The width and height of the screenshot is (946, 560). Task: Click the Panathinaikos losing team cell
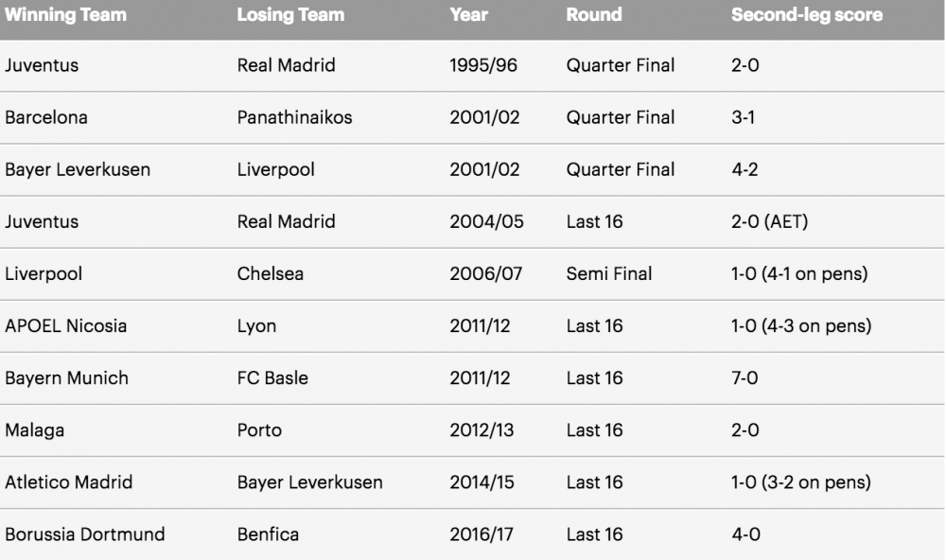tap(294, 118)
